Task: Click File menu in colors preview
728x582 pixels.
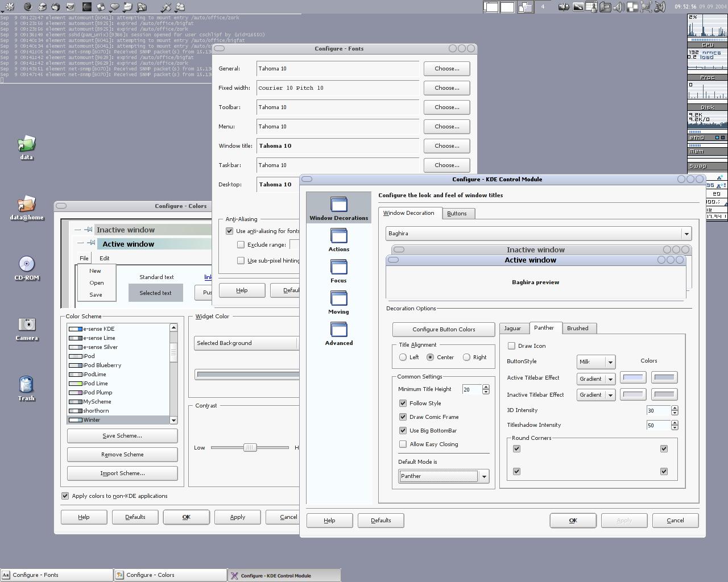Action: 84,258
